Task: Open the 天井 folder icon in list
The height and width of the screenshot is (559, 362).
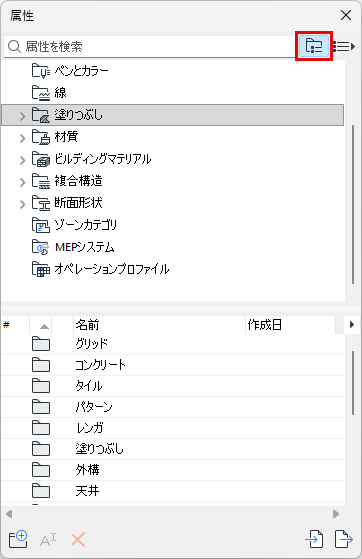Action: 41,491
